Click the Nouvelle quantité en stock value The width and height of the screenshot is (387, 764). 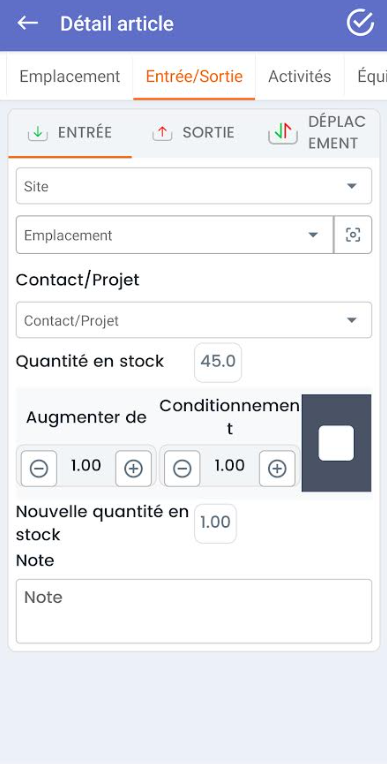pos(215,523)
